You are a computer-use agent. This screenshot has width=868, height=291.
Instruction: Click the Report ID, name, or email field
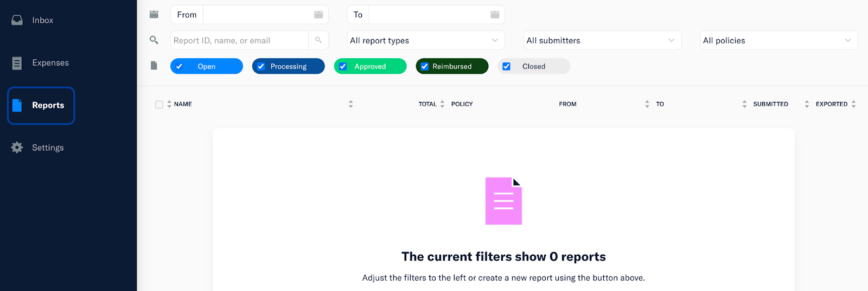click(x=239, y=40)
